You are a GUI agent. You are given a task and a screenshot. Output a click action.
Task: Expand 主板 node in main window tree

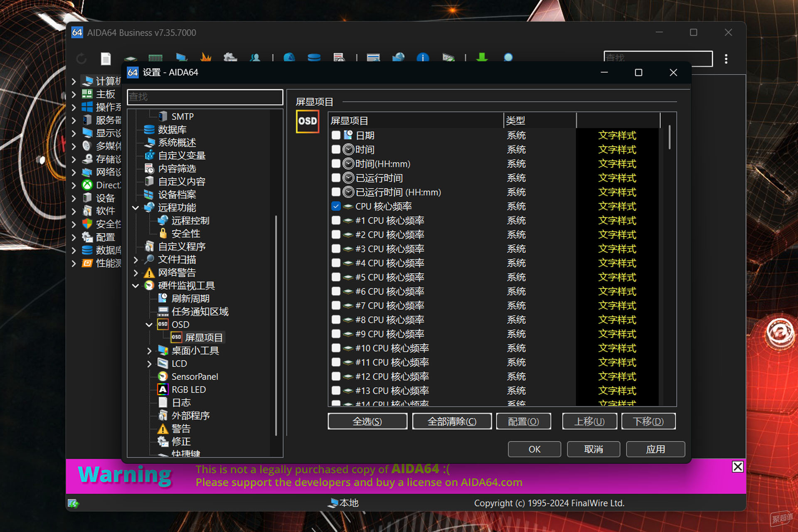tap(74, 94)
